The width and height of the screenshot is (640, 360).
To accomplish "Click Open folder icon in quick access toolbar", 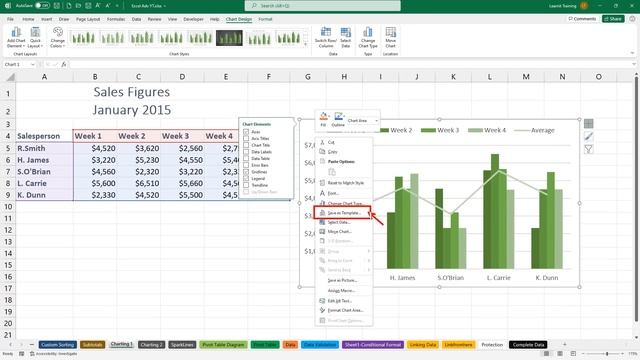I will click(x=78, y=6).
